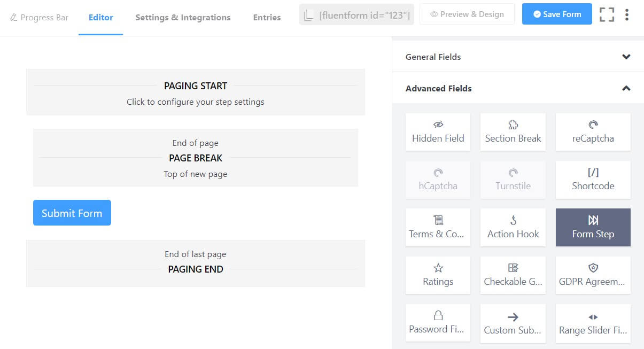Open Preview & Design view

pos(467,14)
